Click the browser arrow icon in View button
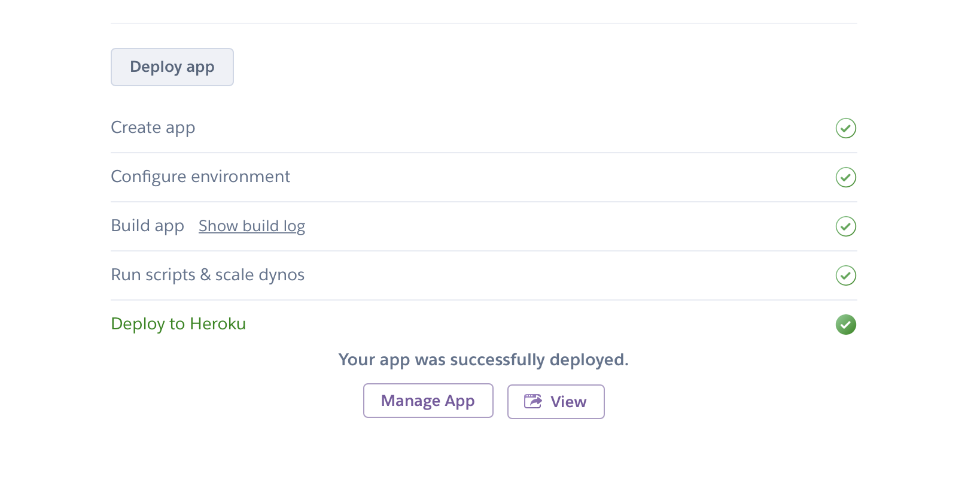980x485 pixels. [x=532, y=401]
